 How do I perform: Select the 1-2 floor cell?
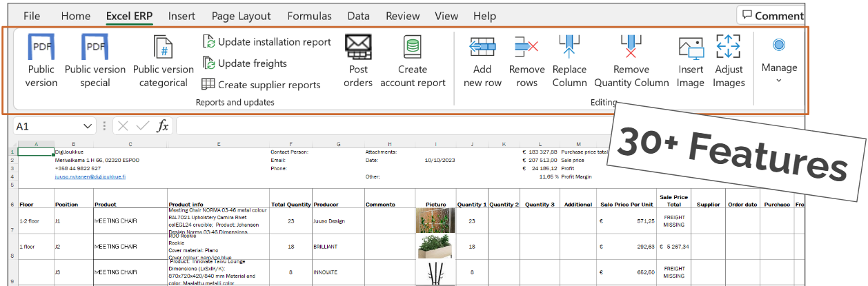pos(36,221)
